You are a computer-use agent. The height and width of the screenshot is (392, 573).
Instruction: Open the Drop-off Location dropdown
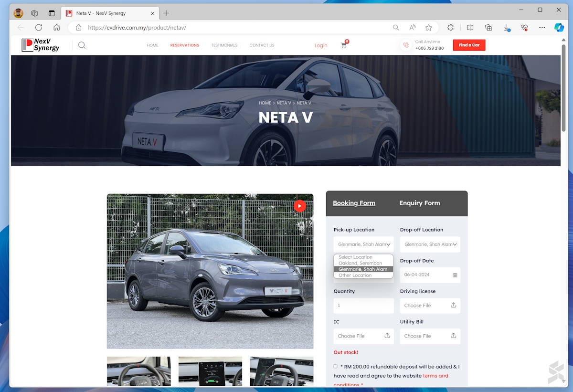(430, 244)
